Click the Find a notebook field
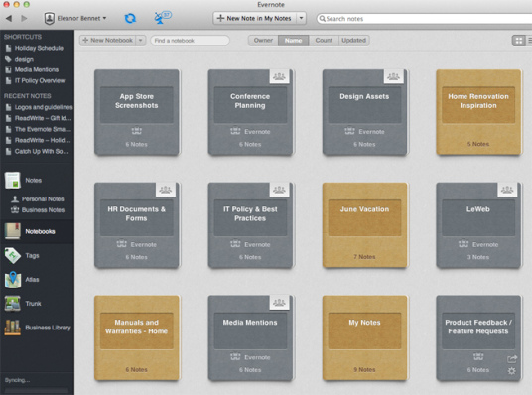Image resolution: width=532 pixels, height=395 pixels. [190, 41]
